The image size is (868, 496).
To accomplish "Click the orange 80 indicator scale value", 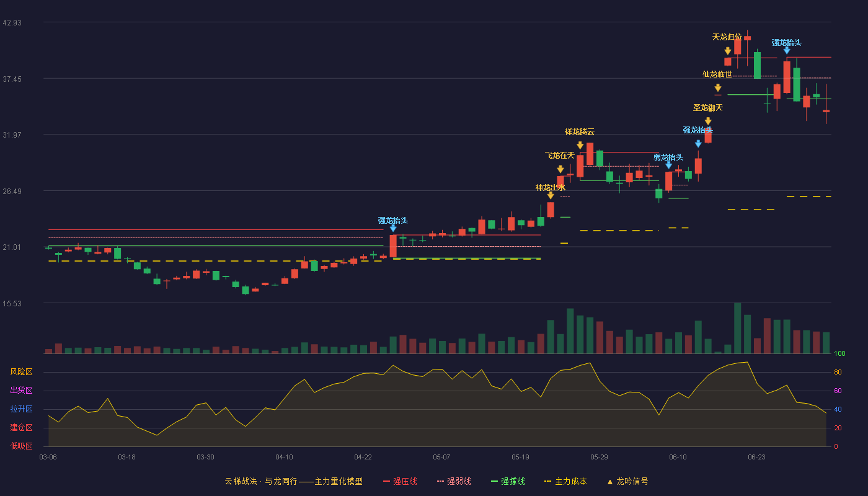I will coord(838,372).
